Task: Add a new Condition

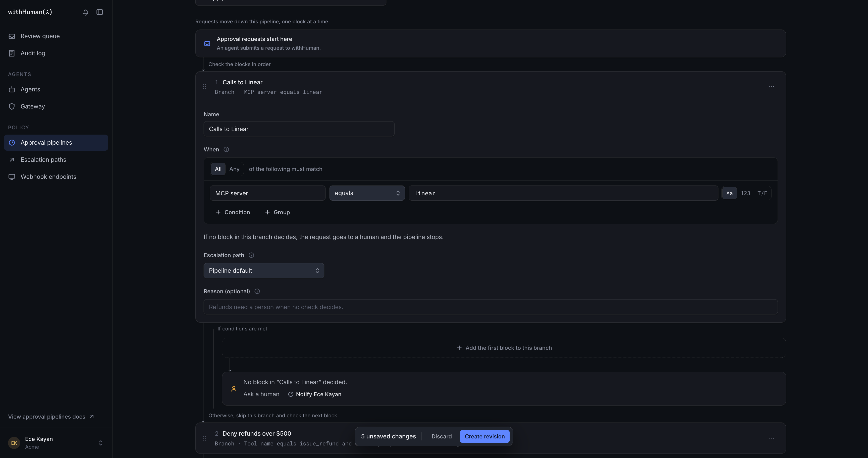Action: tap(233, 212)
